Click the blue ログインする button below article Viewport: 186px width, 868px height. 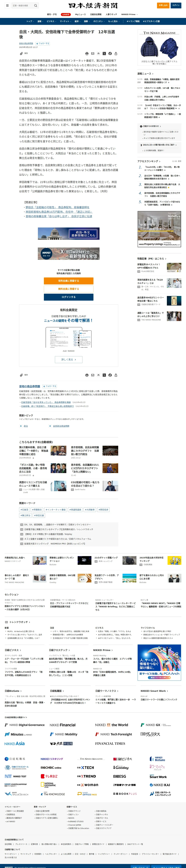tap(69, 297)
